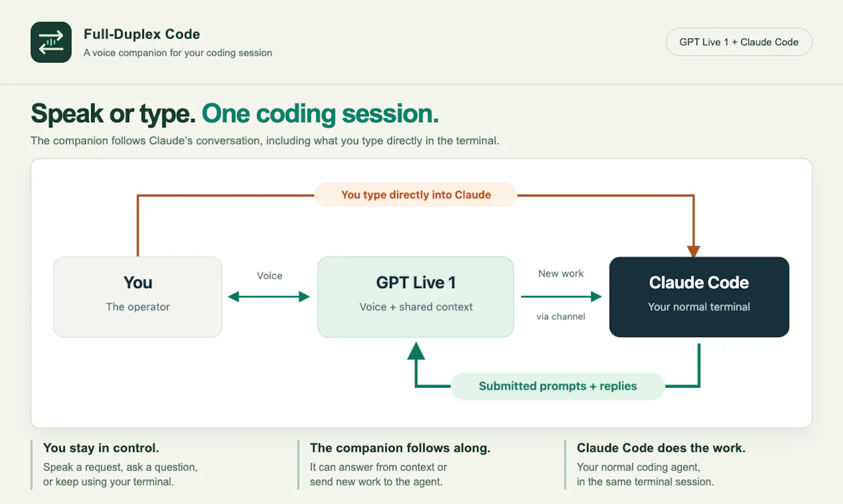Image resolution: width=843 pixels, height=504 pixels.
Task: Click 'in the same terminal session.' text
Action: pyautogui.click(x=645, y=482)
